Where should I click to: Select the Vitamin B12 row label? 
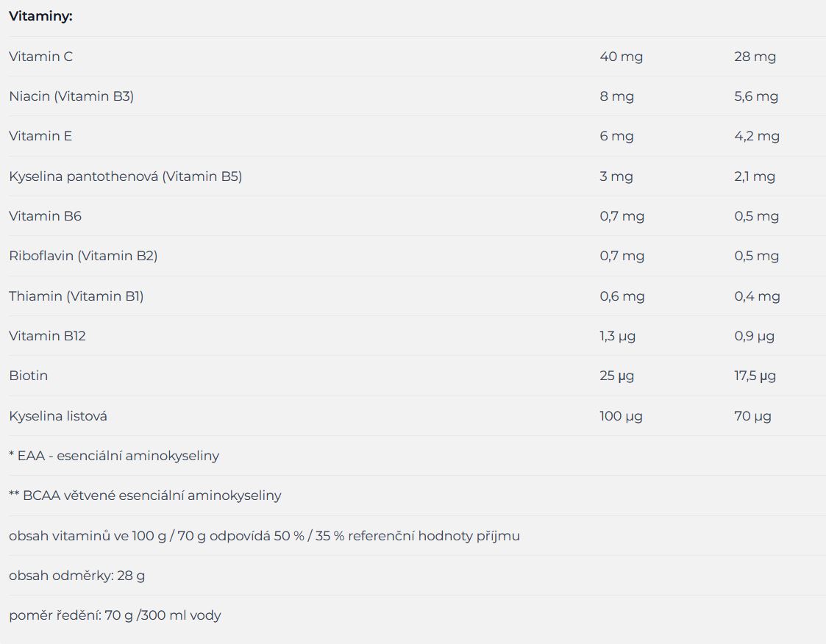tap(47, 336)
